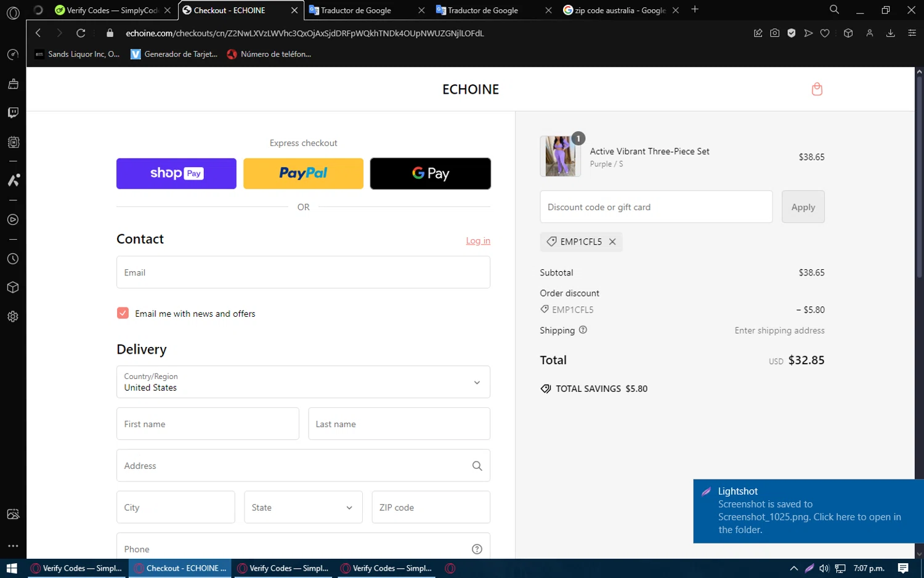Viewport: 924px width, 578px height.
Task: Pay with the G Pay button
Action: click(431, 173)
